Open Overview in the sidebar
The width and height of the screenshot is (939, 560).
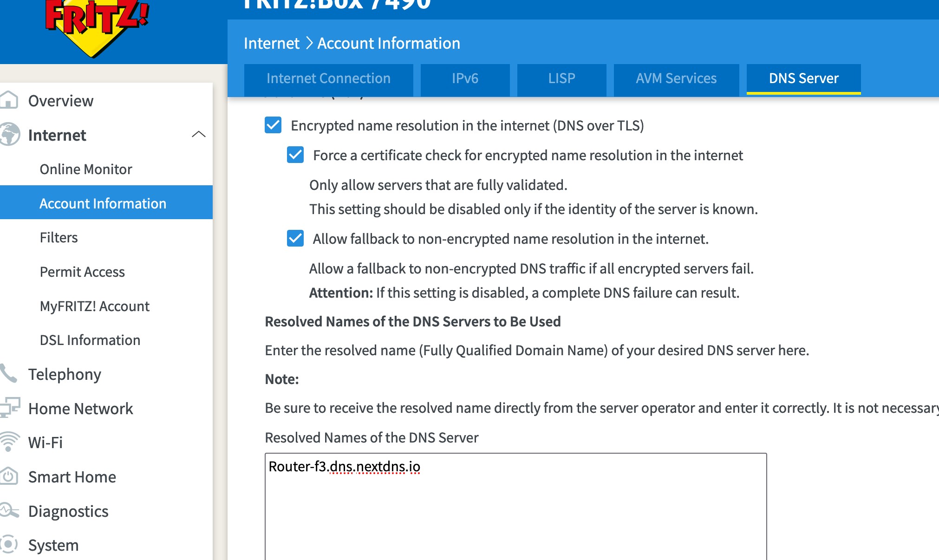(x=60, y=101)
